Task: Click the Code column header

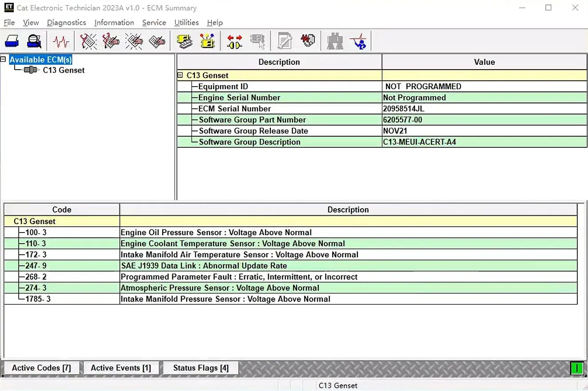Action: [62, 209]
